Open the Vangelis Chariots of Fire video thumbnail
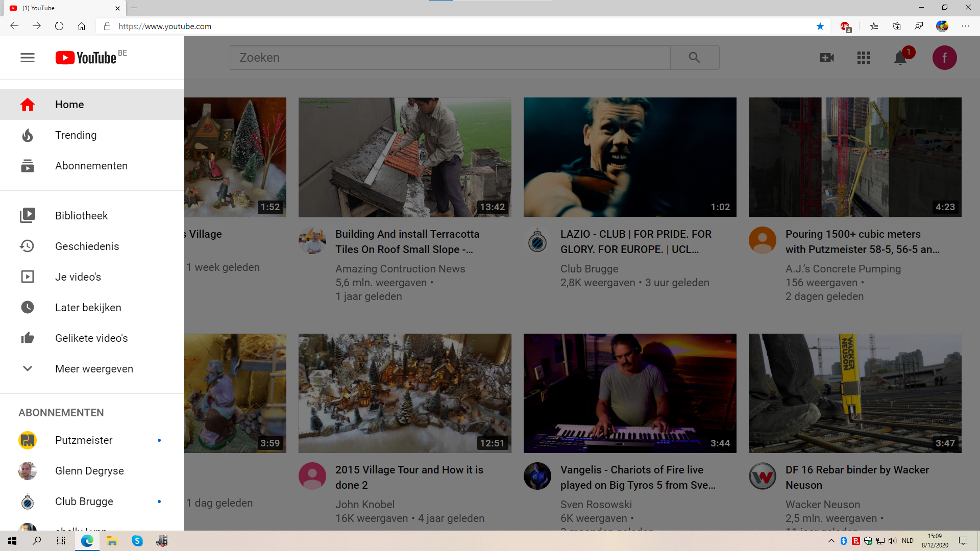Image resolution: width=980 pixels, height=551 pixels. [629, 393]
